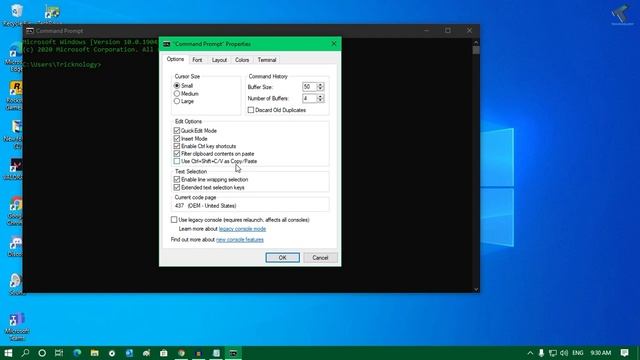640x360 pixels.
Task: Select Small cursor size
Action: point(177,86)
